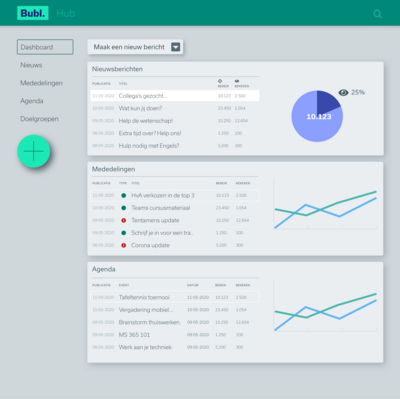Image resolution: width=400 pixels, height=399 pixels.
Task: Click the green plus add button
Action: (x=34, y=151)
